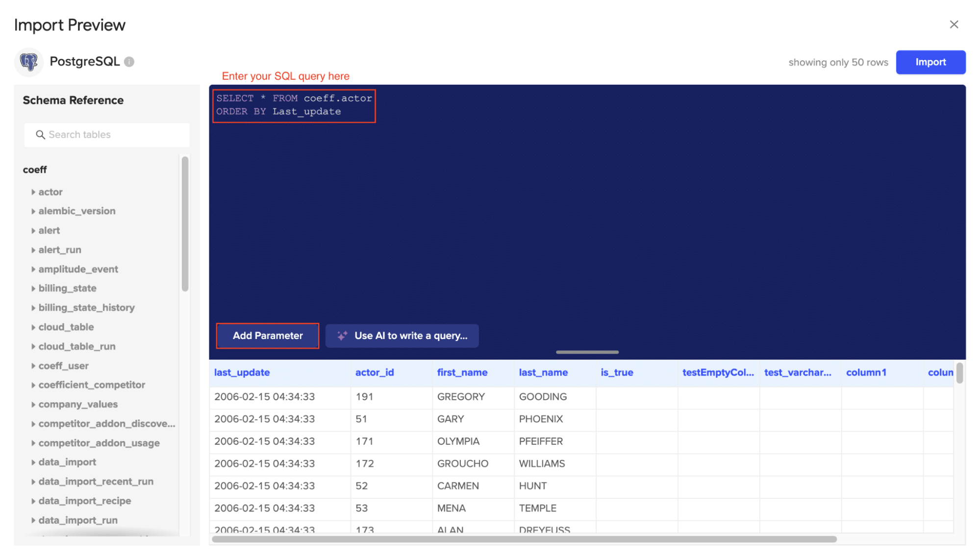The width and height of the screenshot is (980, 560).
Task: Click the horizontal scrollbar under results table
Action: click(524, 539)
